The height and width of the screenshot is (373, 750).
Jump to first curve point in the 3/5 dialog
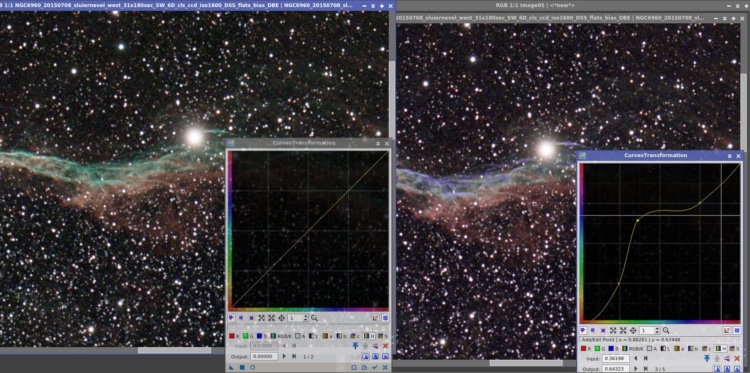[x=646, y=358]
